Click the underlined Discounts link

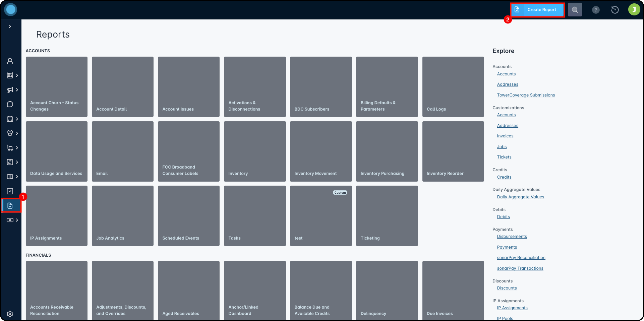507,288
